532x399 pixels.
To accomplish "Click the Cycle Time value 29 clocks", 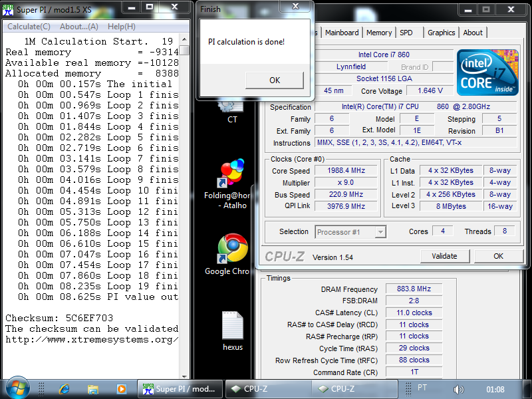I will click(414, 348).
